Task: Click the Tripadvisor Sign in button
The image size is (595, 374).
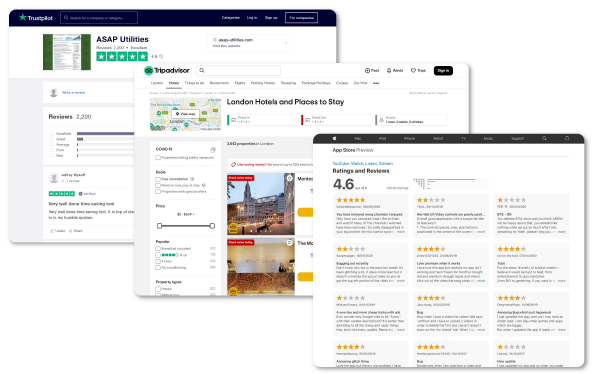Action: click(x=443, y=71)
